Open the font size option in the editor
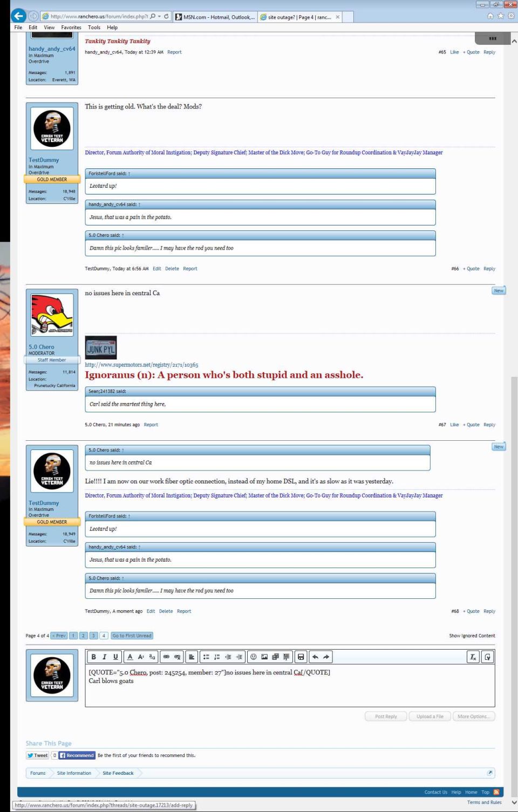518x812 pixels. pos(141,657)
